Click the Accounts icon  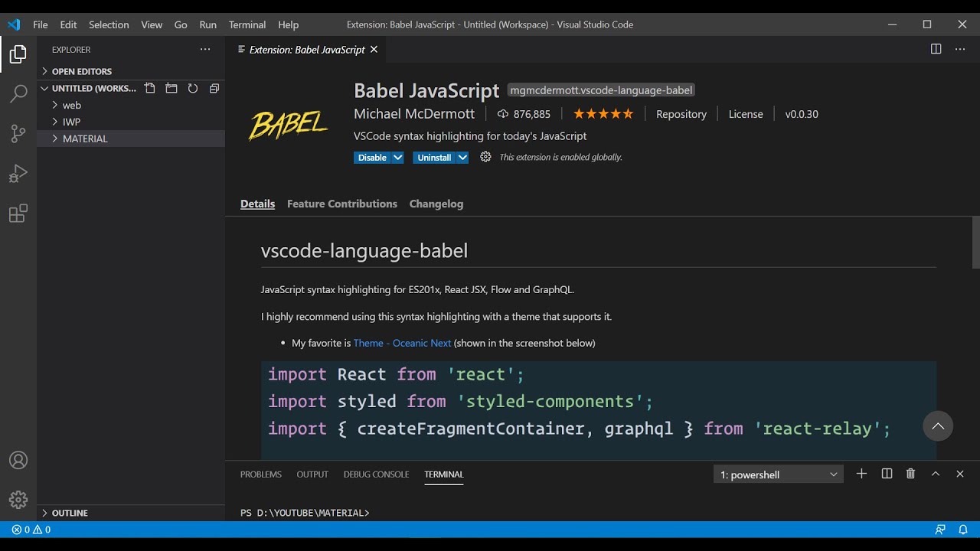point(18,461)
